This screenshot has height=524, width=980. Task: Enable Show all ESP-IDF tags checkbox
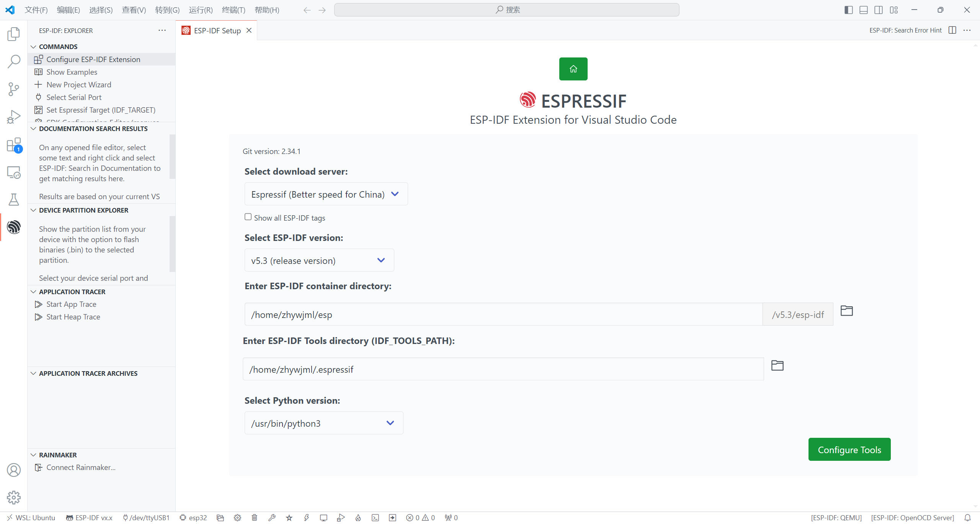[x=248, y=217]
